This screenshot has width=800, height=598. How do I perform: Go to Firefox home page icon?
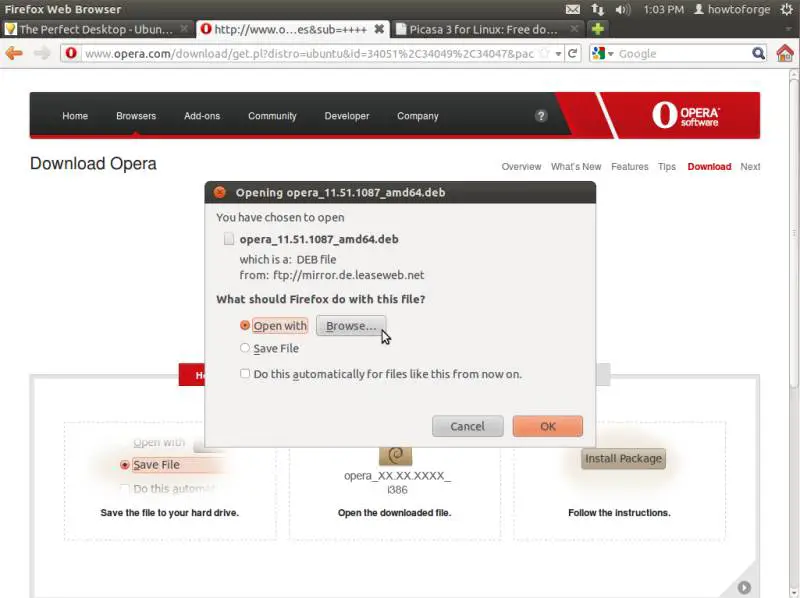pos(785,53)
